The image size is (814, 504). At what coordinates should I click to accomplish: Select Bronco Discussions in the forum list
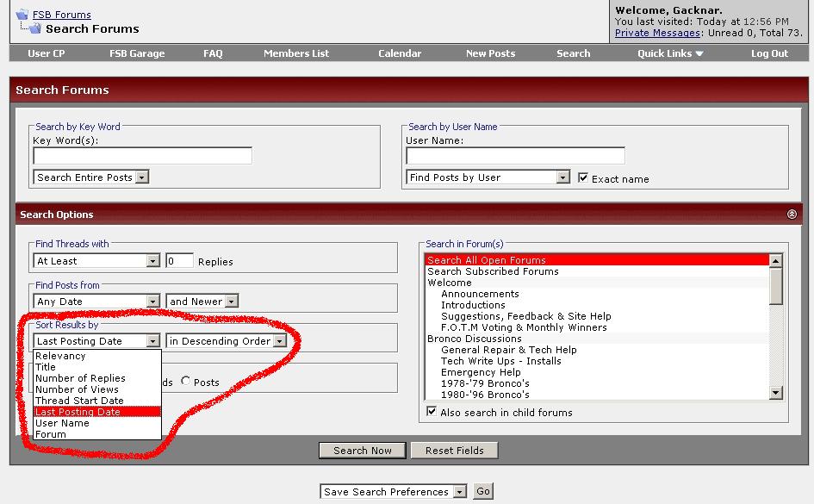(597, 339)
